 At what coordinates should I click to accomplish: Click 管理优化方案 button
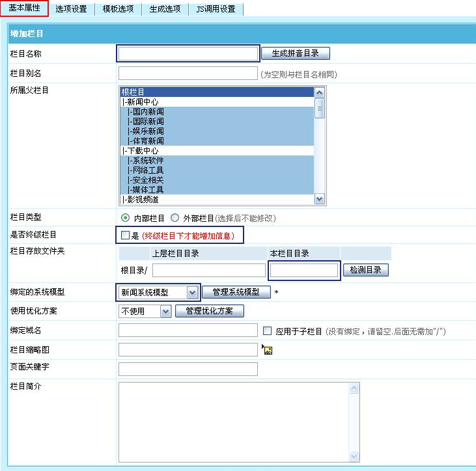click(210, 311)
